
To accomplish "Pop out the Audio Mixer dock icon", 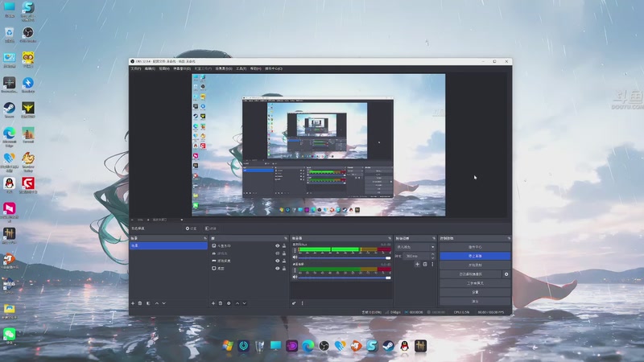I will (x=390, y=238).
